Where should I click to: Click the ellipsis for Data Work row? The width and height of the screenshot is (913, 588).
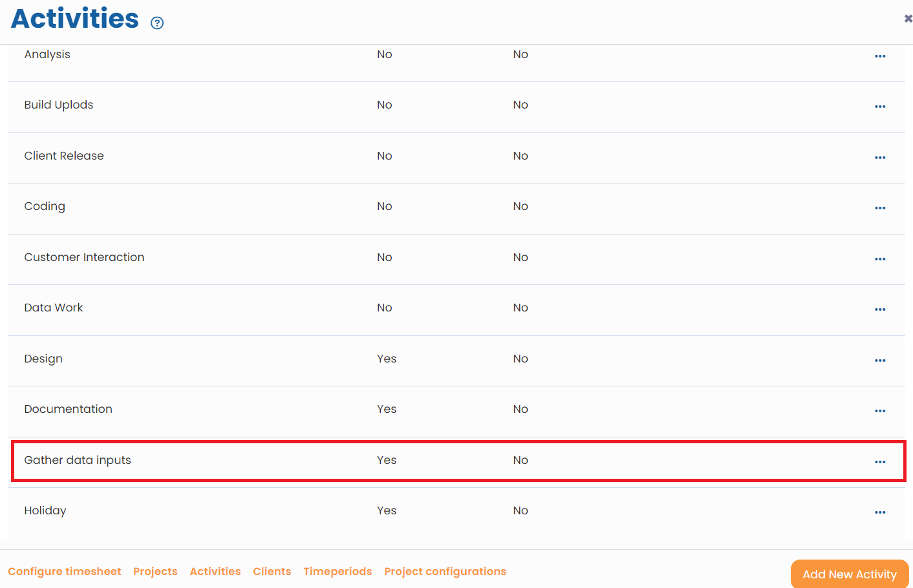pyautogui.click(x=879, y=310)
